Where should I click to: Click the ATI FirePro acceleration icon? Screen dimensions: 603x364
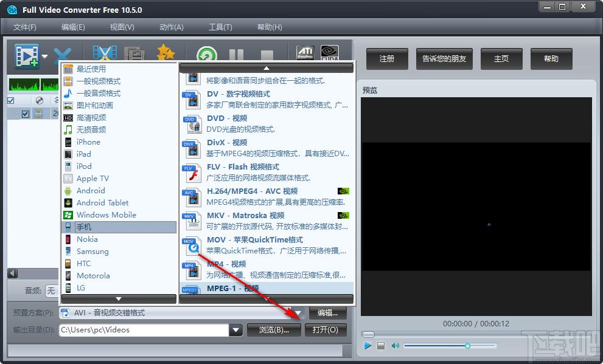click(x=305, y=53)
